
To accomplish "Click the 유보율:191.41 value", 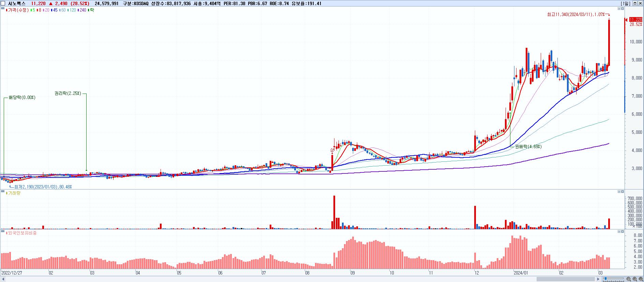I will [x=307, y=3].
